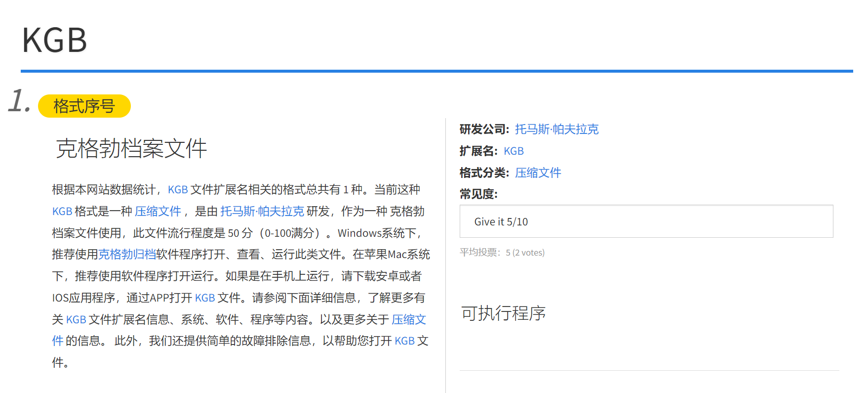868x393 pixels.
Task: Click KGB link after 通过APP打开
Action: pos(205,298)
